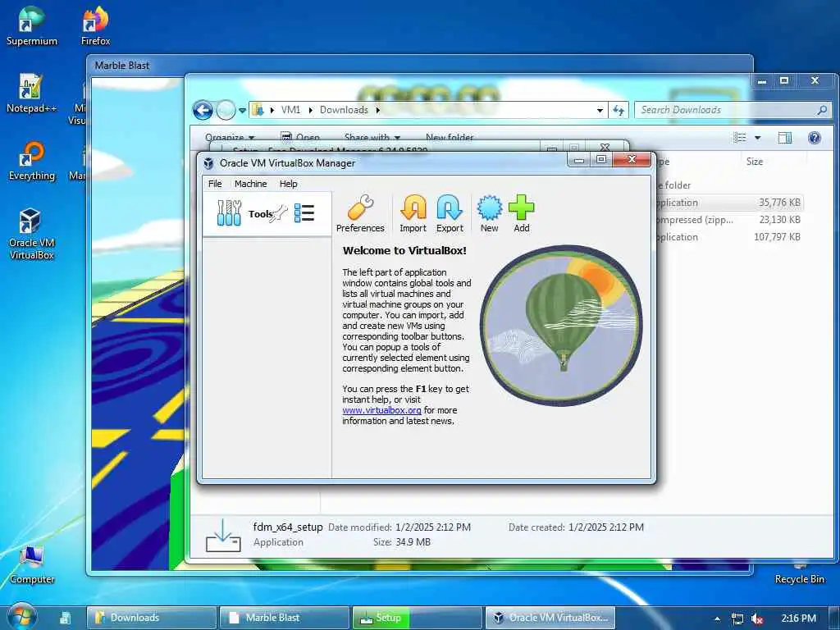The image size is (840, 630).
Task: Toggle the preview pane icon
Action: (x=785, y=138)
